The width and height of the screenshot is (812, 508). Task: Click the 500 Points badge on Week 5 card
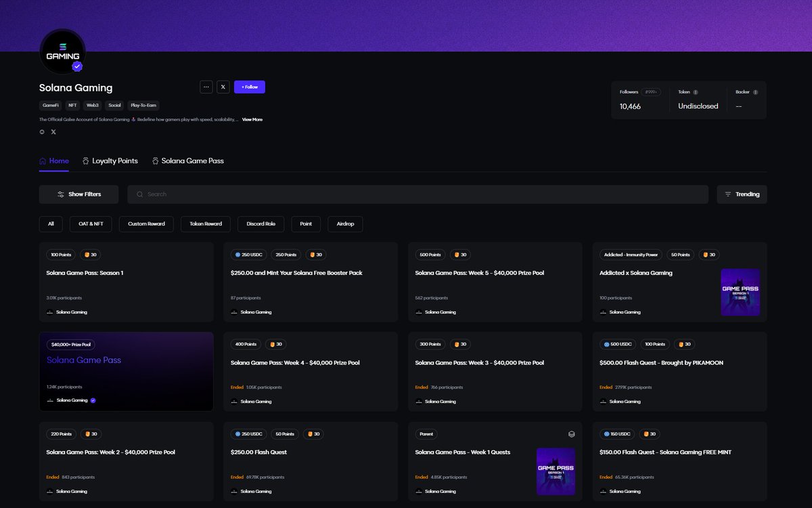[430, 255]
